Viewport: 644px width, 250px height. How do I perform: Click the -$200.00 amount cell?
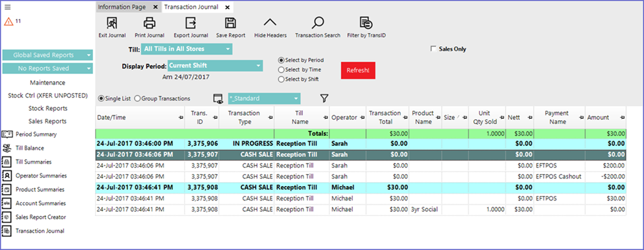click(x=606, y=177)
